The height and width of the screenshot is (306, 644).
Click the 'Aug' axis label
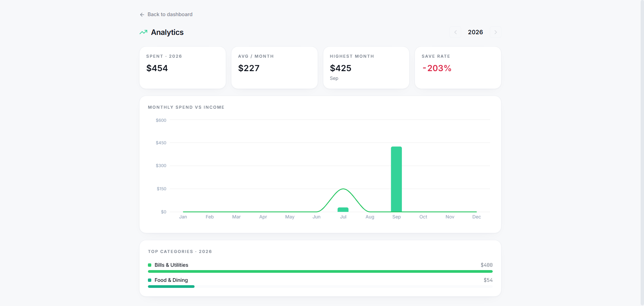[370, 217]
